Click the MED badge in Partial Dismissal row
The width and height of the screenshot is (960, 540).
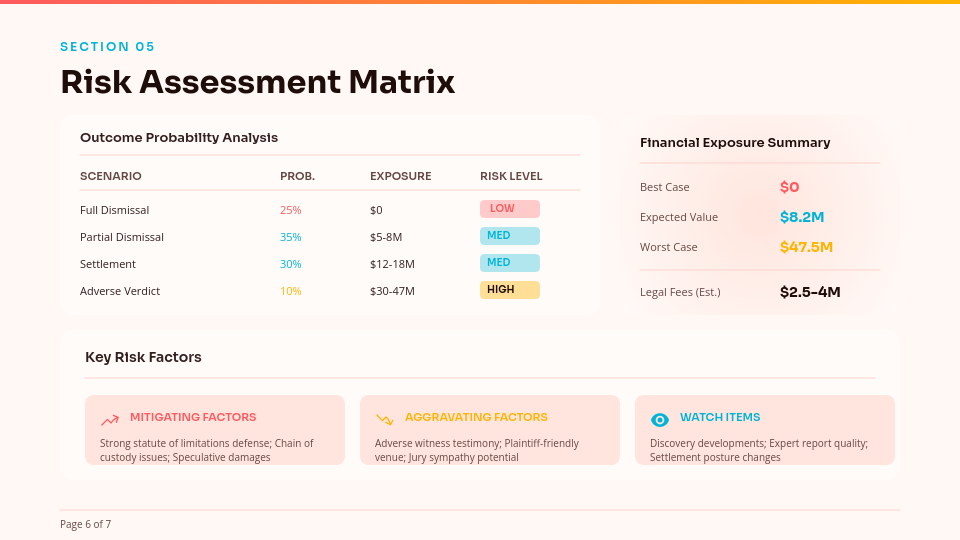pos(509,236)
